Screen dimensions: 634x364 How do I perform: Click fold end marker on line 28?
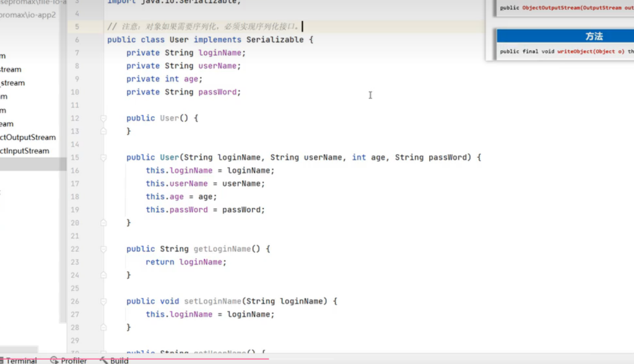[x=104, y=327]
